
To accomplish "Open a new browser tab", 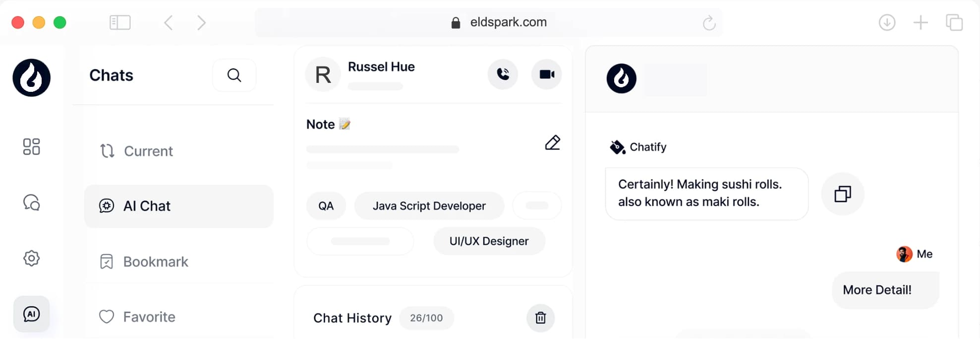I will point(921,22).
